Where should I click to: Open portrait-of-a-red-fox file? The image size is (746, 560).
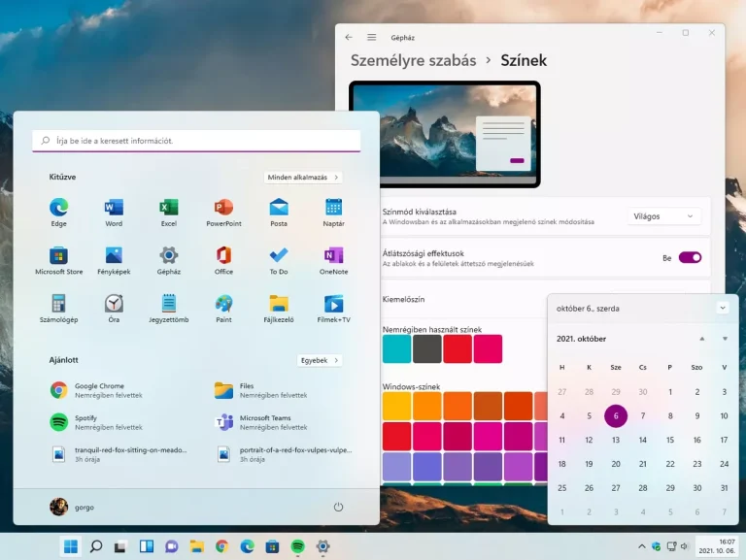point(284,454)
